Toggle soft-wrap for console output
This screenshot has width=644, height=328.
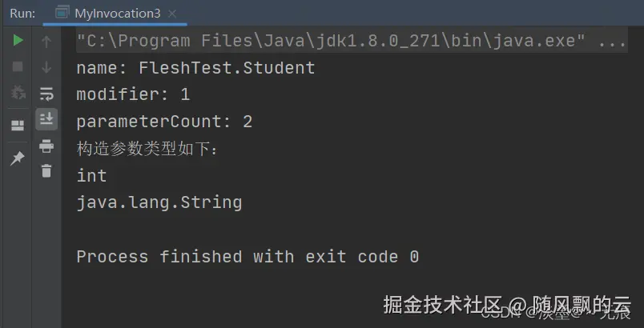(x=46, y=93)
